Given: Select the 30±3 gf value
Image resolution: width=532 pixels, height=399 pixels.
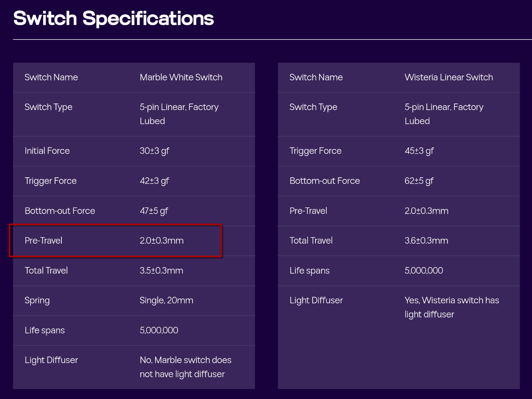Looking at the screenshot, I should click(x=154, y=151).
